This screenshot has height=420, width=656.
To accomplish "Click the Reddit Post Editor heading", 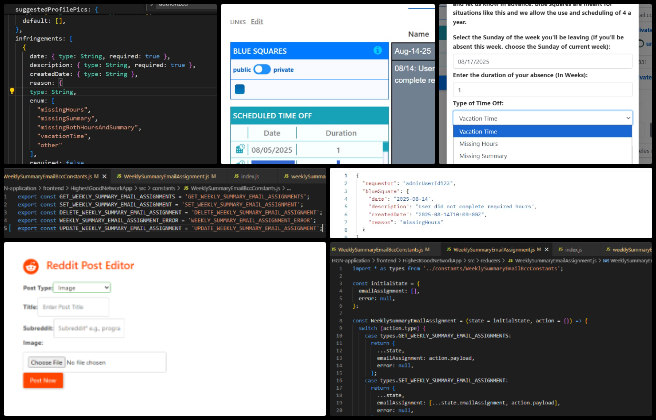I will click(x=90, y=266).
